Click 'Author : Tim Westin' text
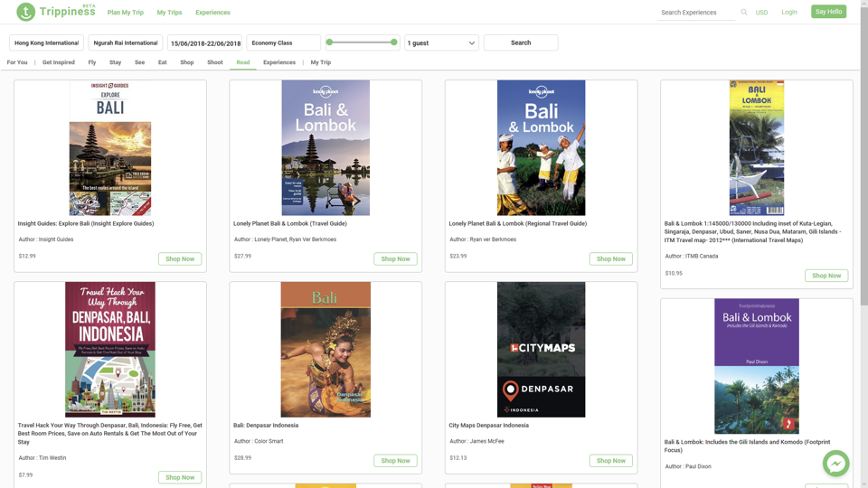Viewport: 868px width, 488px height. point(42,458)
